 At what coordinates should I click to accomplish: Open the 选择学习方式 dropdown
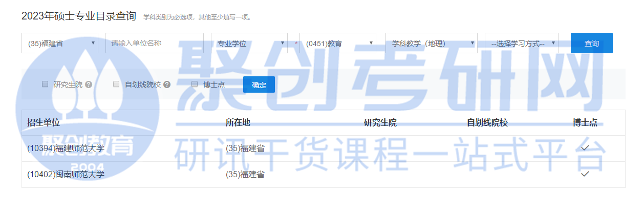522,43
